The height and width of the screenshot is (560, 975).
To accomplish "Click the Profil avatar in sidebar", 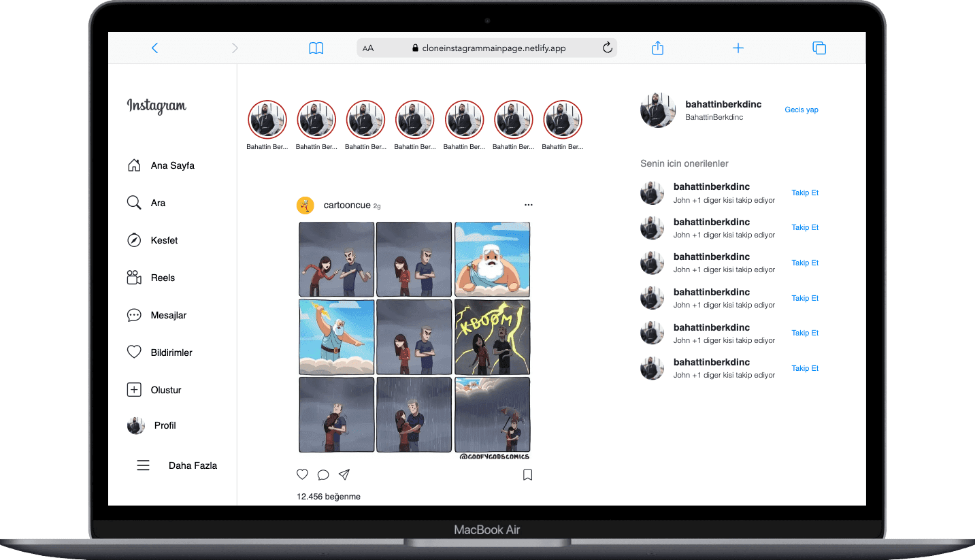I will click(x=136, y=425).
